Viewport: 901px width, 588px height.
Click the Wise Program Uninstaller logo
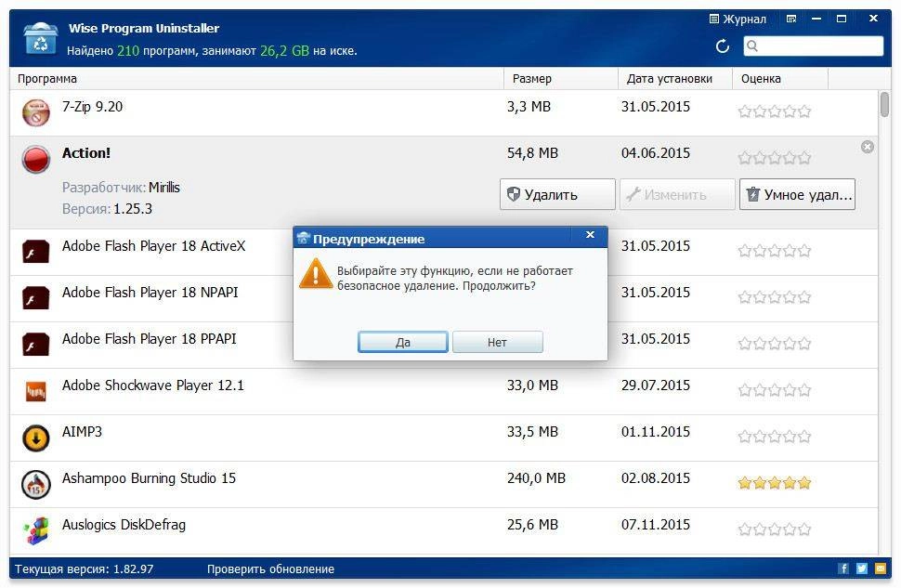[x=40, y=38]
